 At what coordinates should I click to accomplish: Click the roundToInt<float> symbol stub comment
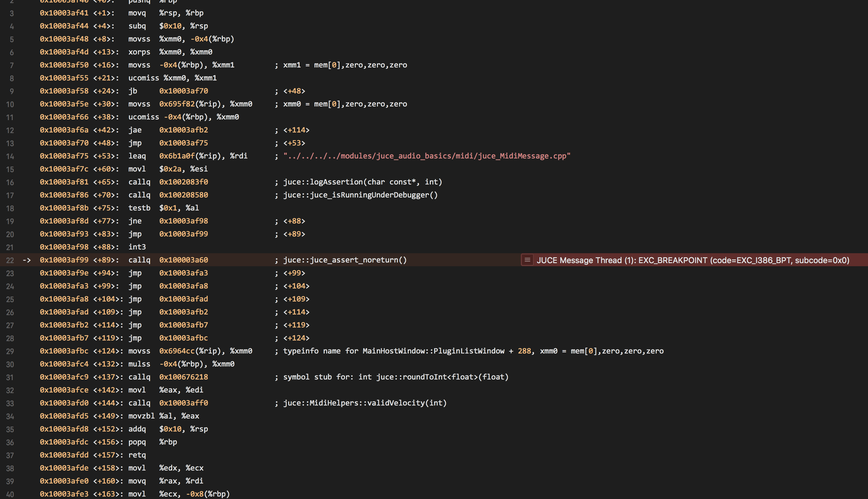point(395,377)
